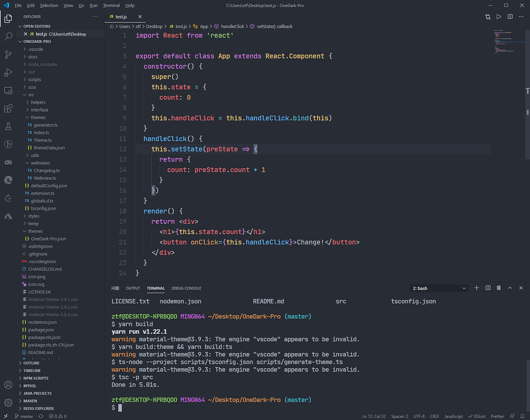The height and width of the screenshot is (420, 530).
Task: Open the Testing view flask icon
Action: tap(8, 126)
